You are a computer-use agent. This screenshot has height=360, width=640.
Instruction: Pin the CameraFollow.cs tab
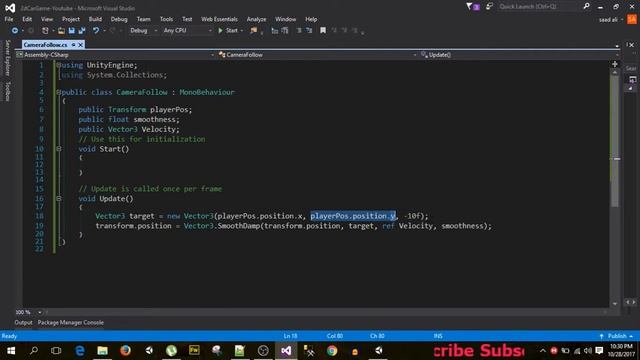pyautogui.click(x=73, y=44)
